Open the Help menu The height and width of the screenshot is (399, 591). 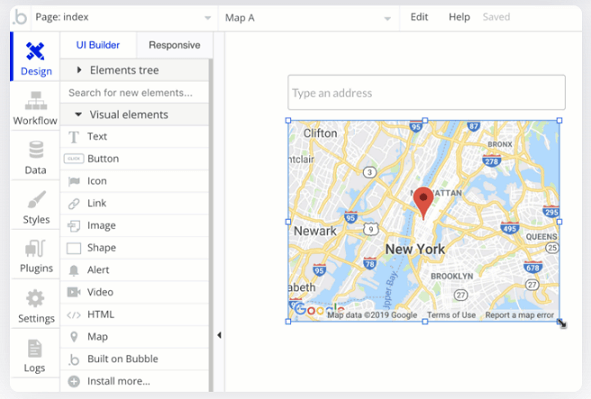459,17
